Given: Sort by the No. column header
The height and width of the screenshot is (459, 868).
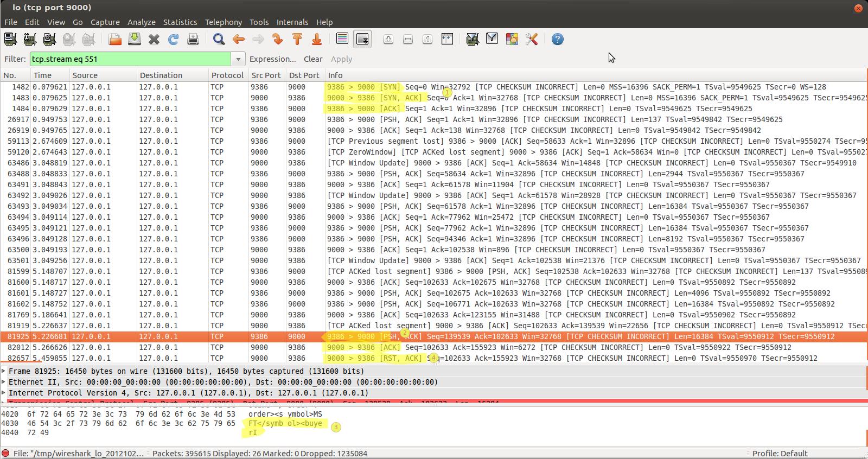Looking at the screenshot, I should tap(15, 75).
